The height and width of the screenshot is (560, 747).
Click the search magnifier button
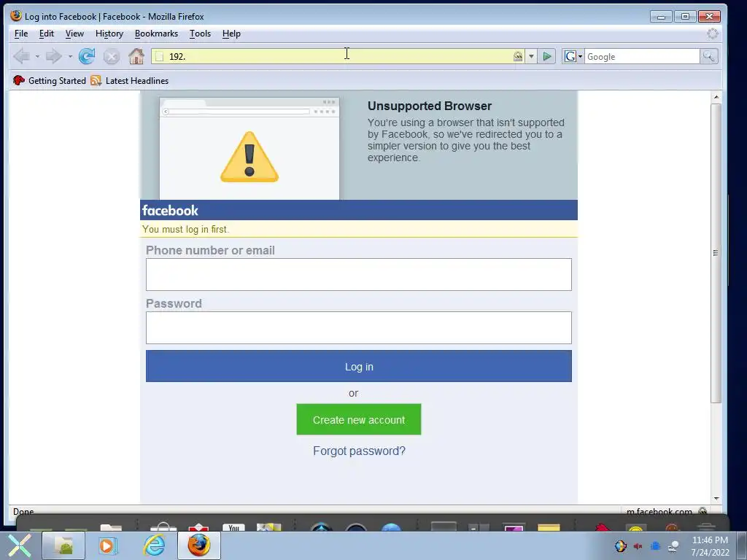pos(708,56)
